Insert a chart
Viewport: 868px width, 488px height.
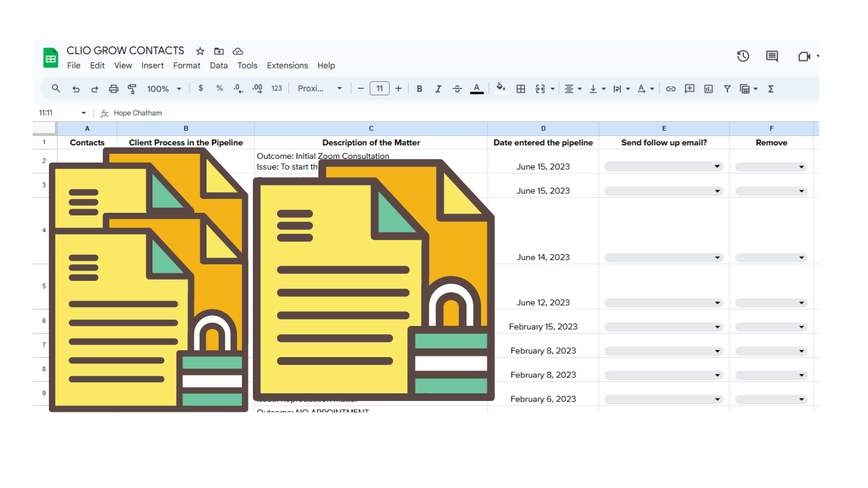(709, 89)
